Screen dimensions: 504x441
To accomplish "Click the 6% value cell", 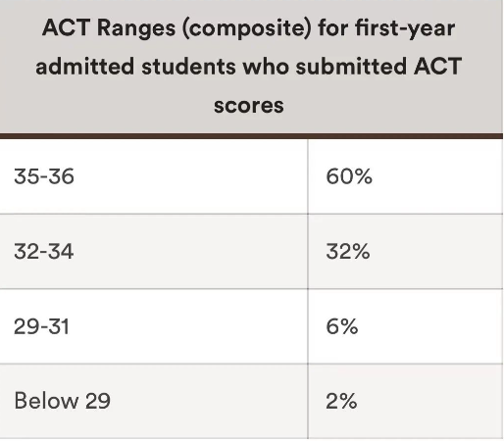I will [x=405, y=326].
